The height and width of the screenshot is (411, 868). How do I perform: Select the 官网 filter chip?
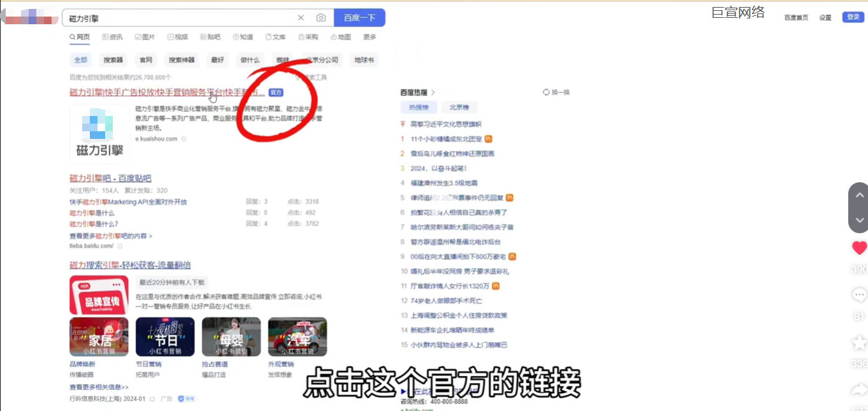click(146, 60)
